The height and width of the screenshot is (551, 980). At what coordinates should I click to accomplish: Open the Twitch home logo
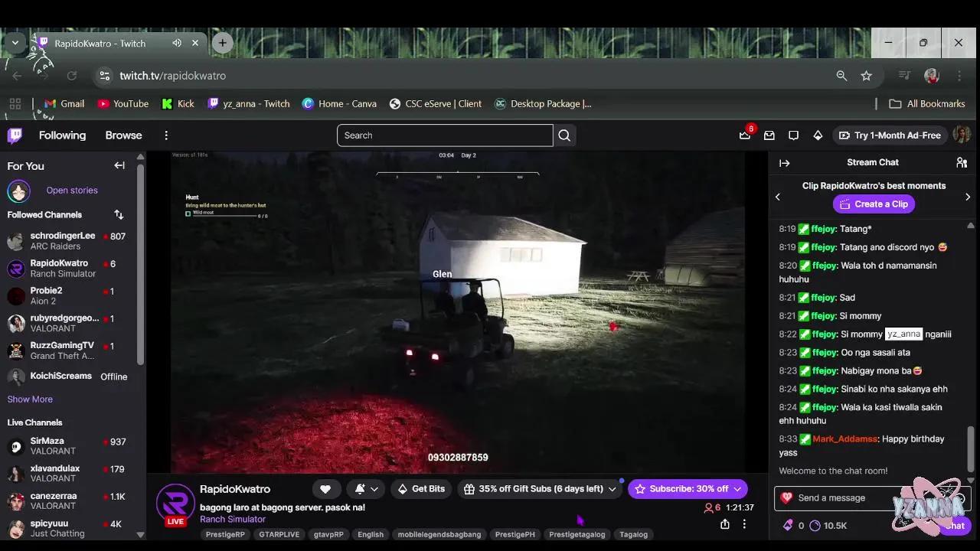tap(15, 135)
